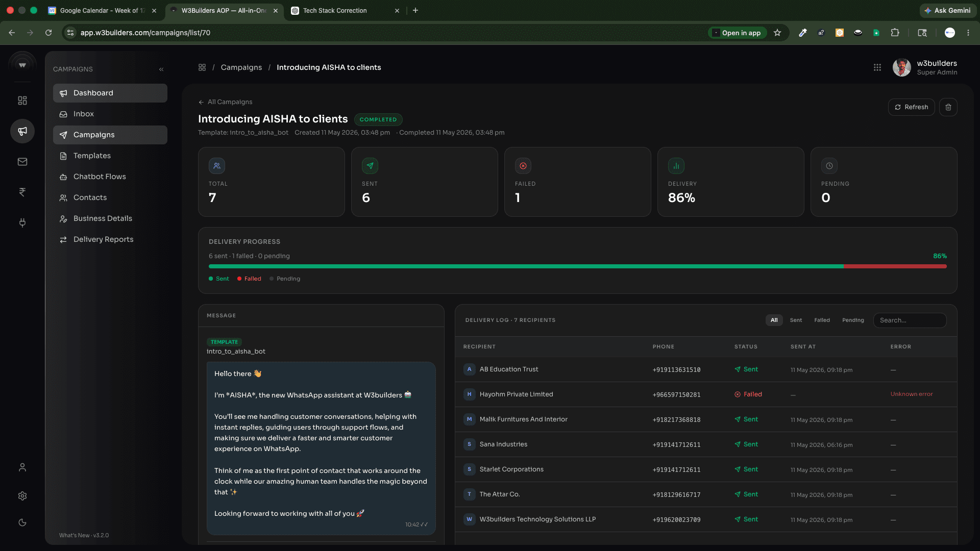Screen dimensions: 980x551
Task: Open Business Details in sidebar
Action: pyautogui.click(x=110, y=219)
